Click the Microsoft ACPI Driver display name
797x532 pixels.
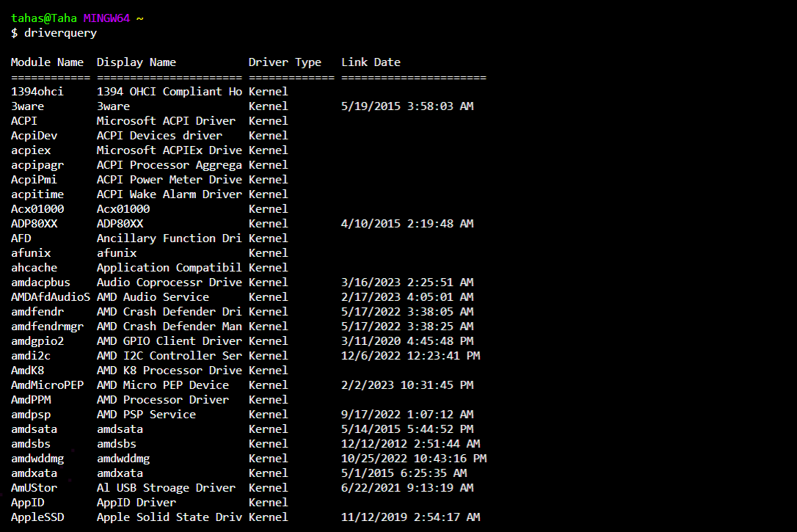point(166,121)
